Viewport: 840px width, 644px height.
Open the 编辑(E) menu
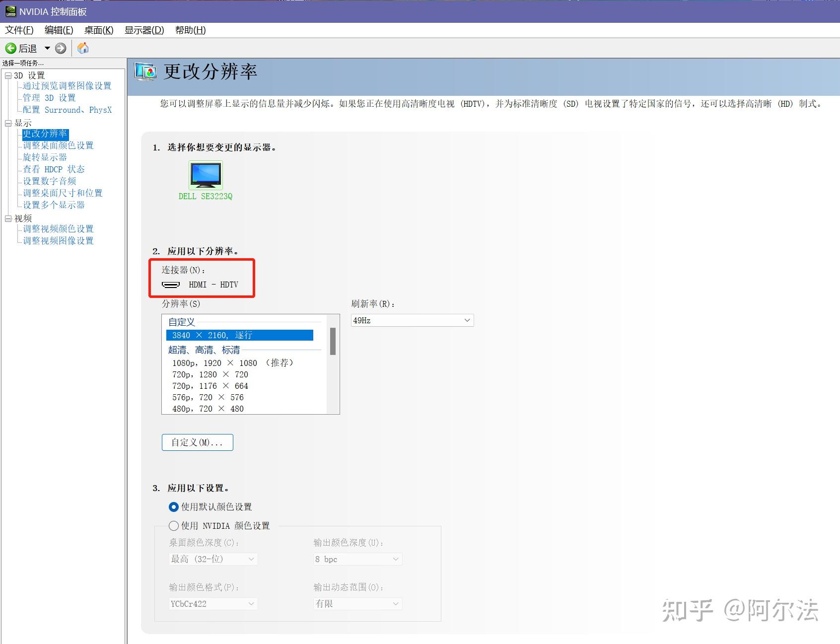pos(59,30)
